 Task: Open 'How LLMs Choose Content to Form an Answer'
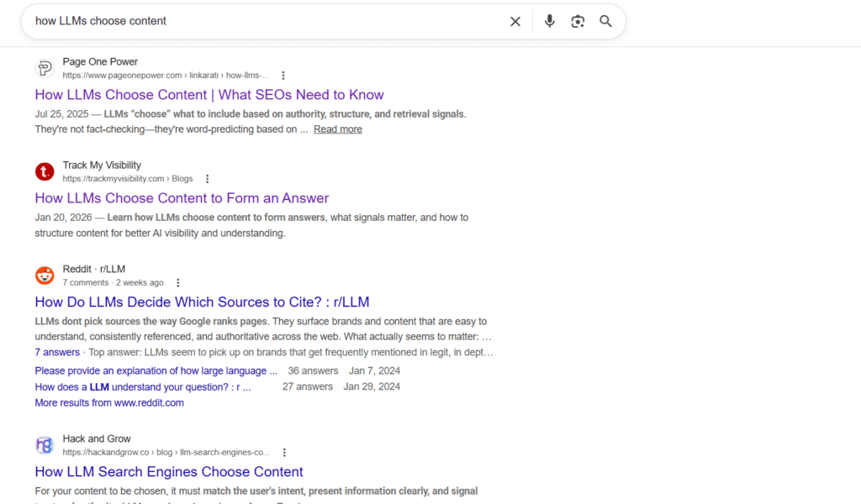click(182, 197)
